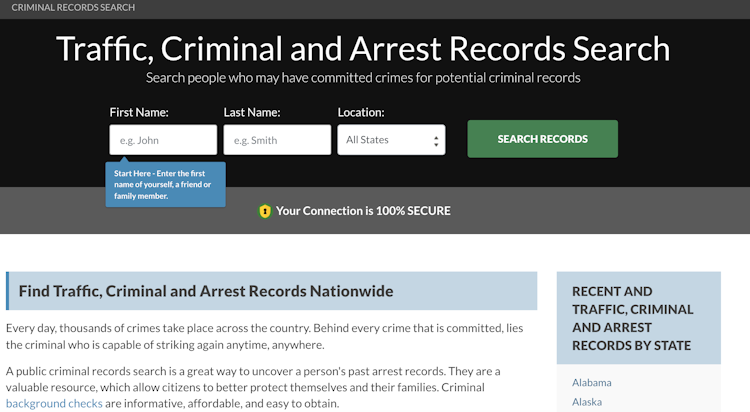Click the Your Connection is 100% SECURE text
The height and width of the screenshot is (412, 750).
tap(363, 211)
